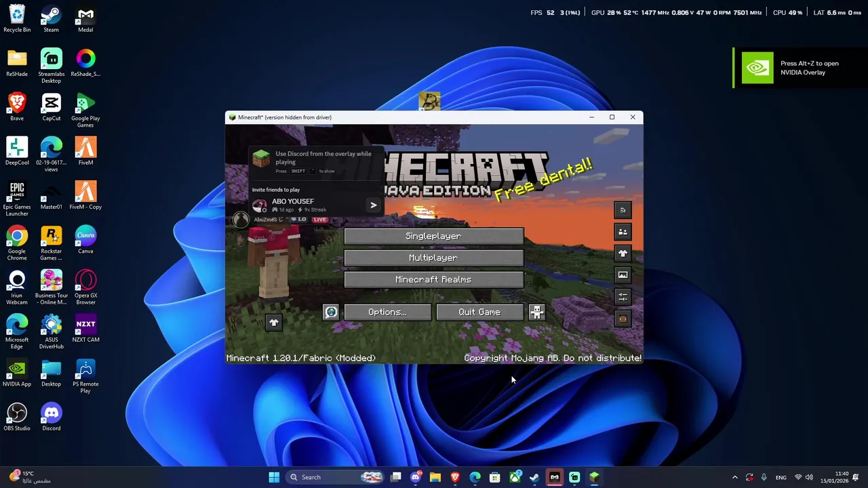Open the weather widget on the taskbar
Image resolution: width=868 pixels, height=488 pixels.
31,477
